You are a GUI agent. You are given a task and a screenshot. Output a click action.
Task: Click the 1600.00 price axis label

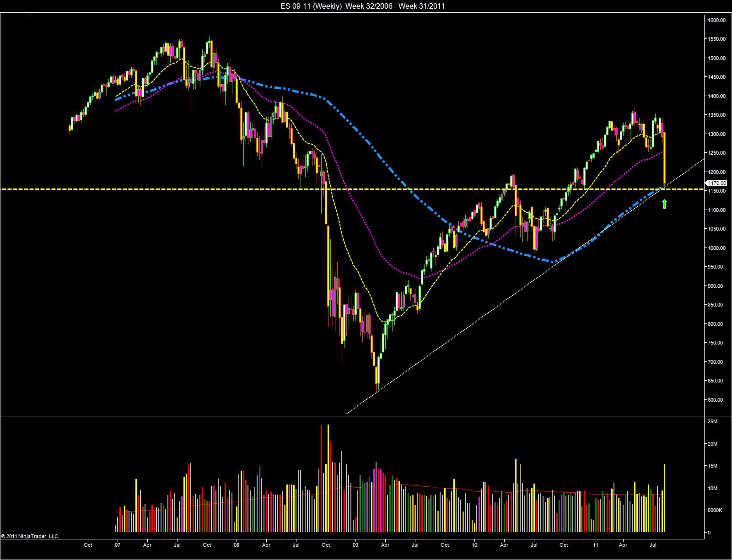(x=717, y=20)
